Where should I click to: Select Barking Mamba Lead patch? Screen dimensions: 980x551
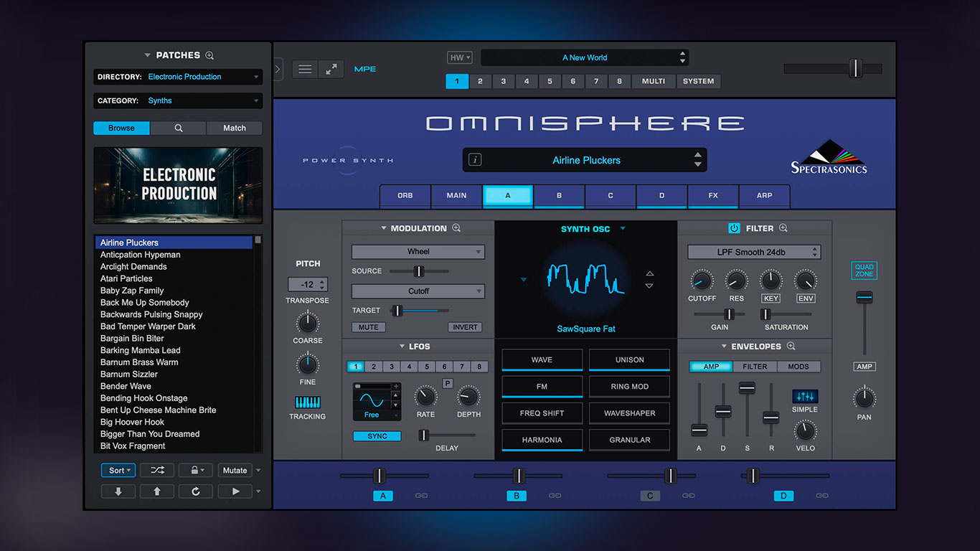pyautogui.click(x=141, y=350)
